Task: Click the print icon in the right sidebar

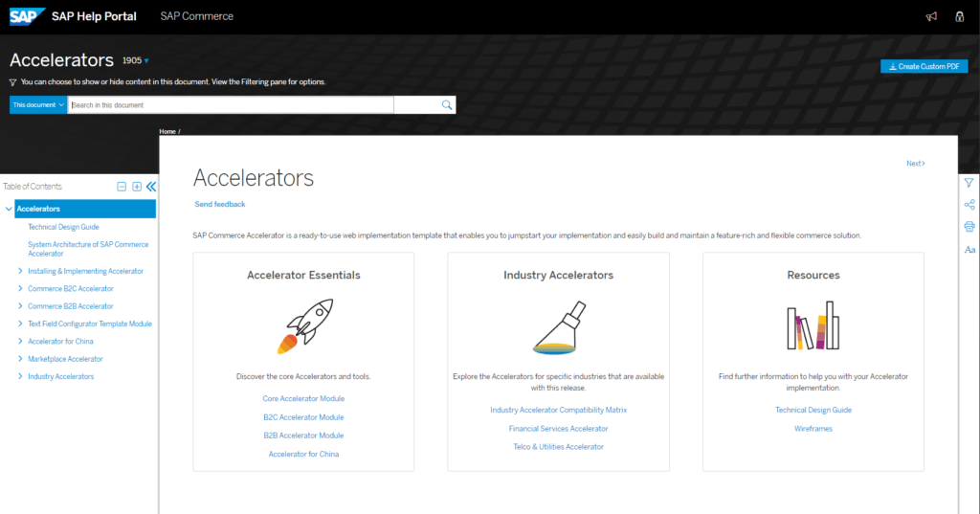Action: coord(969,226)
